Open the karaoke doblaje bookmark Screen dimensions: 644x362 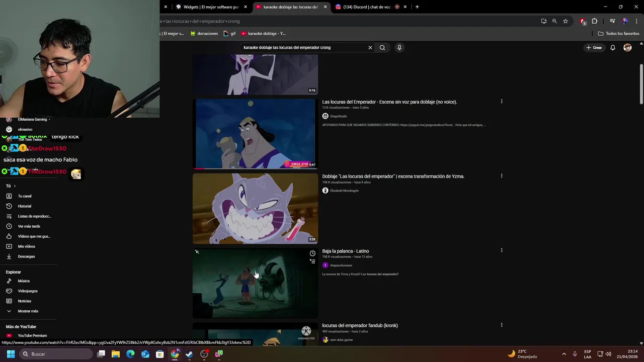tap(263, 34)
